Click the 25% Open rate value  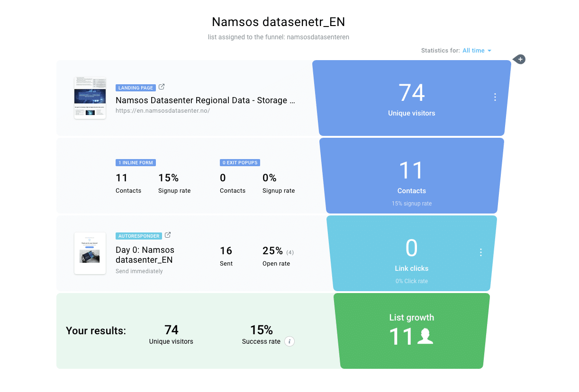pos(272,250)
